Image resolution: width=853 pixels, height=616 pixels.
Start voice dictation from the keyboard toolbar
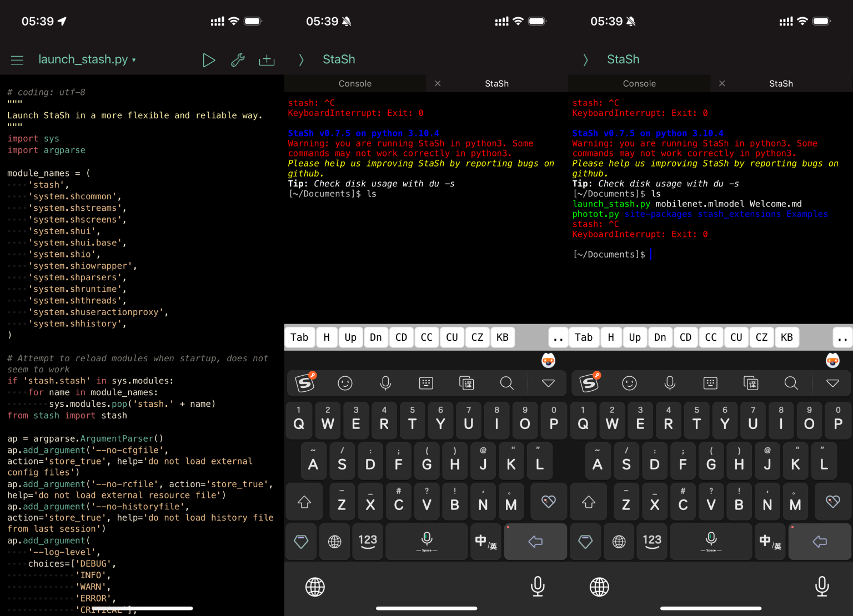(x=385, y=383)
